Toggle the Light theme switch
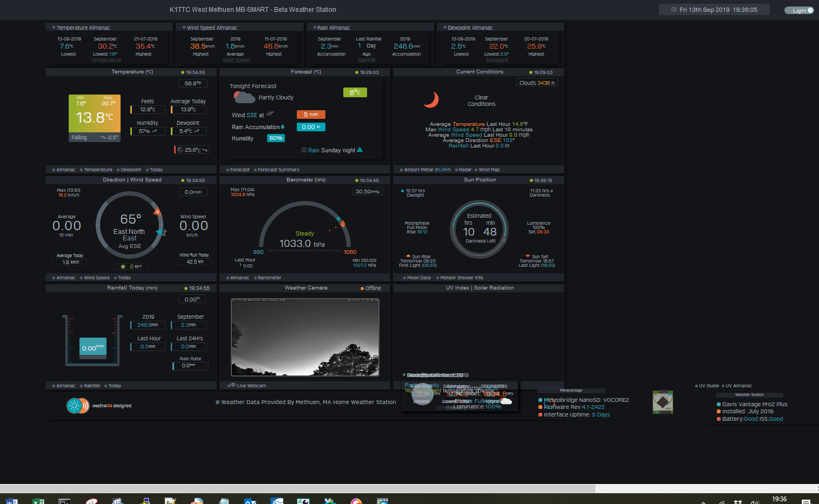 tap(800, 10)
